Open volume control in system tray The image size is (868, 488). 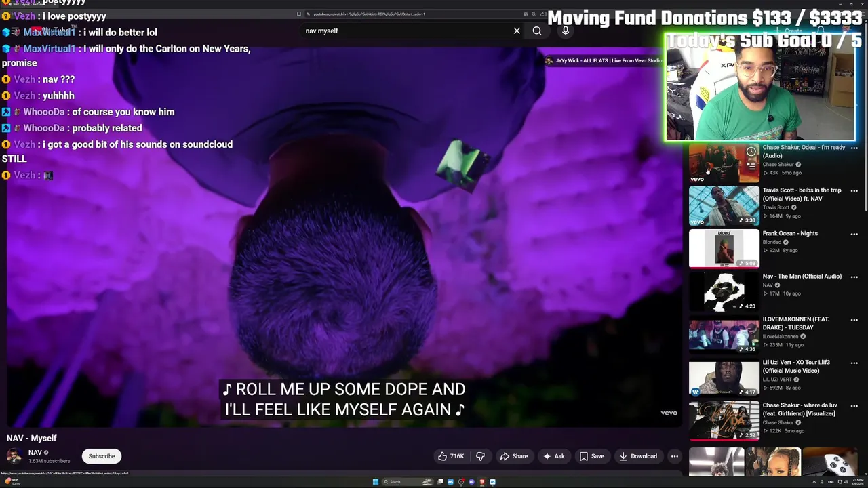[846, 482]
